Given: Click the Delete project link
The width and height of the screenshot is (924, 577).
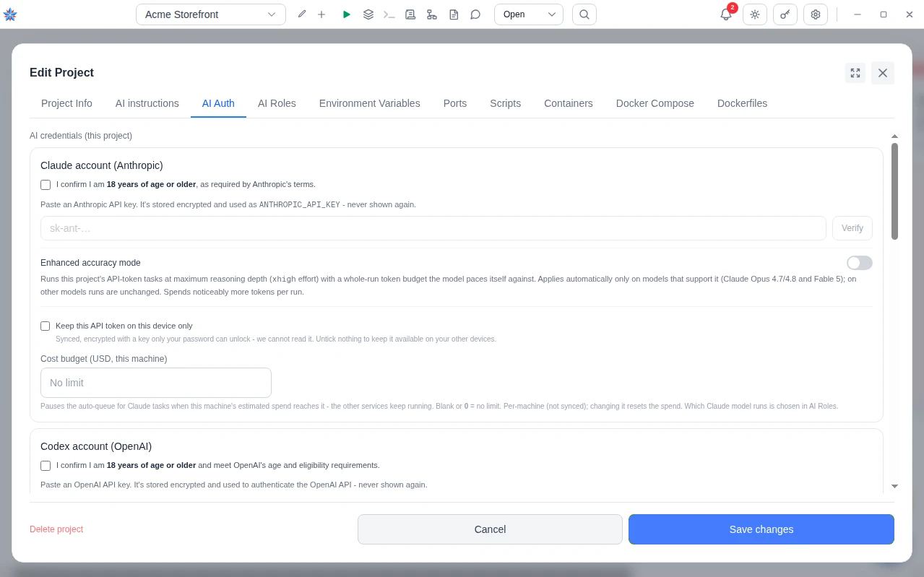Looking at the screenshot, I should tap(56, 529).
